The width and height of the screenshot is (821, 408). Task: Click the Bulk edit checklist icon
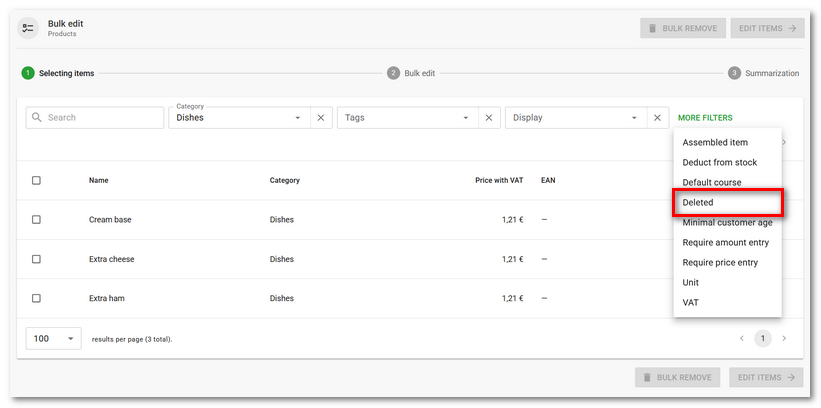29,28
